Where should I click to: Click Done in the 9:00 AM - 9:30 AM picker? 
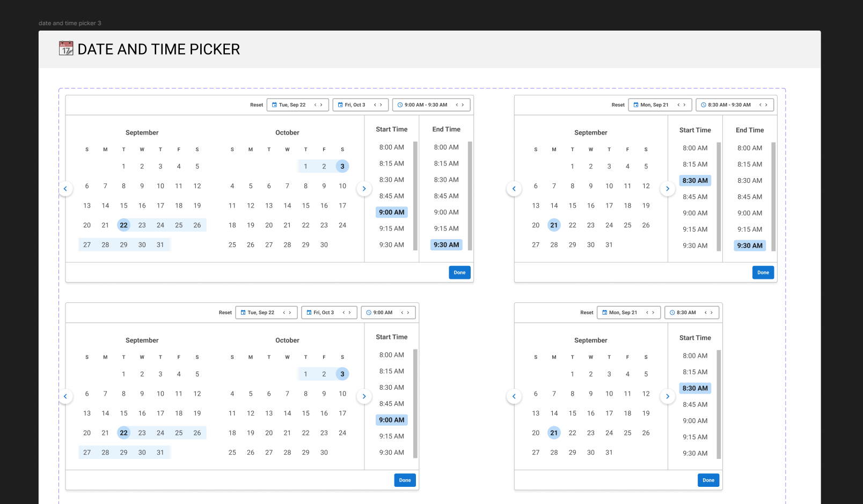point(460,272)
